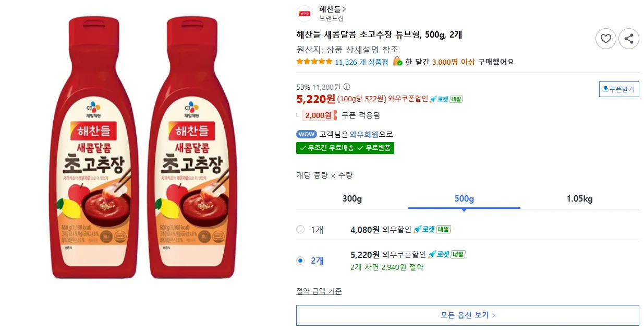Viewport: 644px width, 330px height.
Task: Click the shopping bag purchase icon
Action: [x=397, y=62]
